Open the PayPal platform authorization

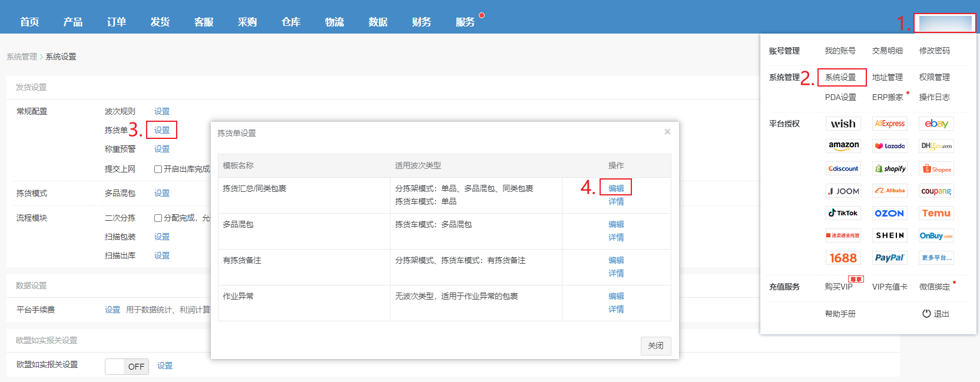pyautogui.click(x=889, y=258)
